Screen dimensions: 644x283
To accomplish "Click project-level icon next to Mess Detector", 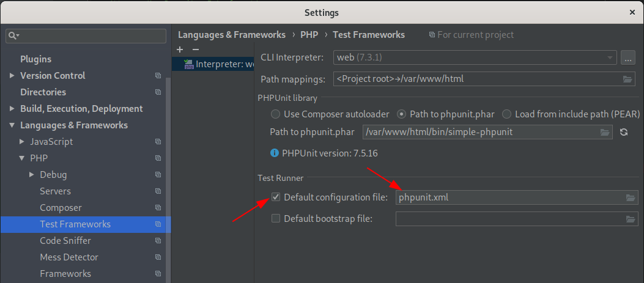I will pos(158,257).
